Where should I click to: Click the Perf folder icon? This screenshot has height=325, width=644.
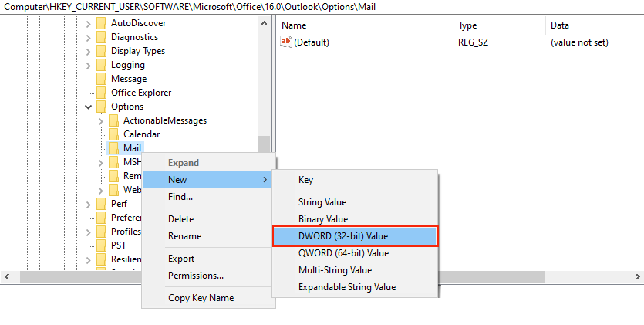point(100,204)
